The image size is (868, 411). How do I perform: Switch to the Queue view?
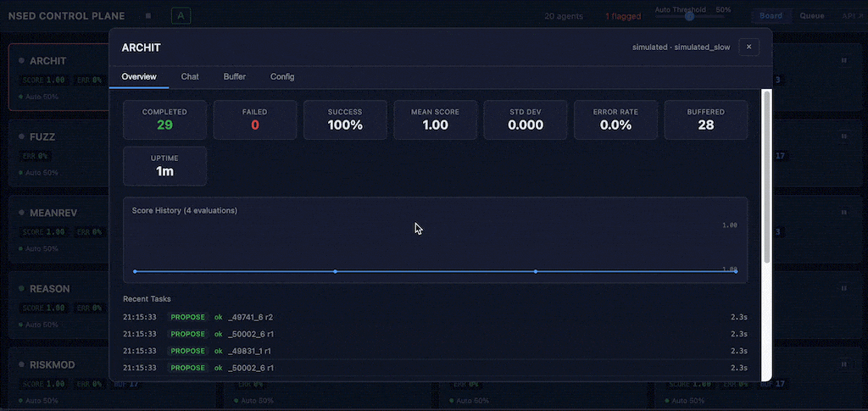click(812, 15)
